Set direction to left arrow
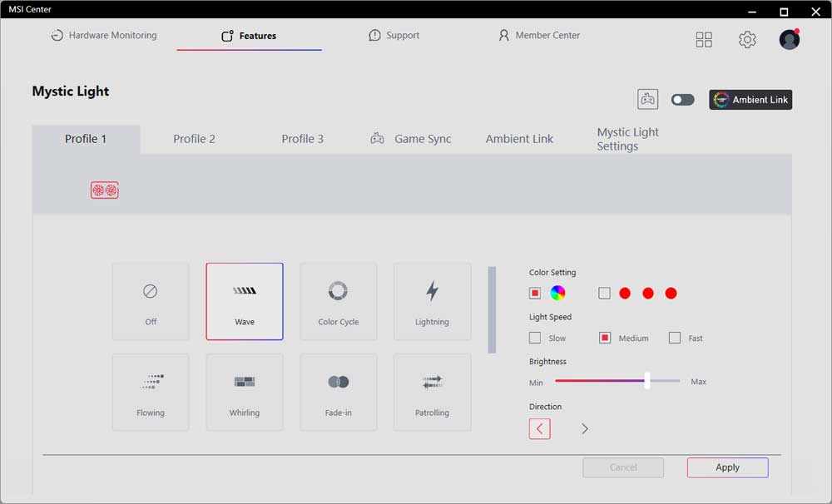832x504 pixels. (x=540, y=428)
